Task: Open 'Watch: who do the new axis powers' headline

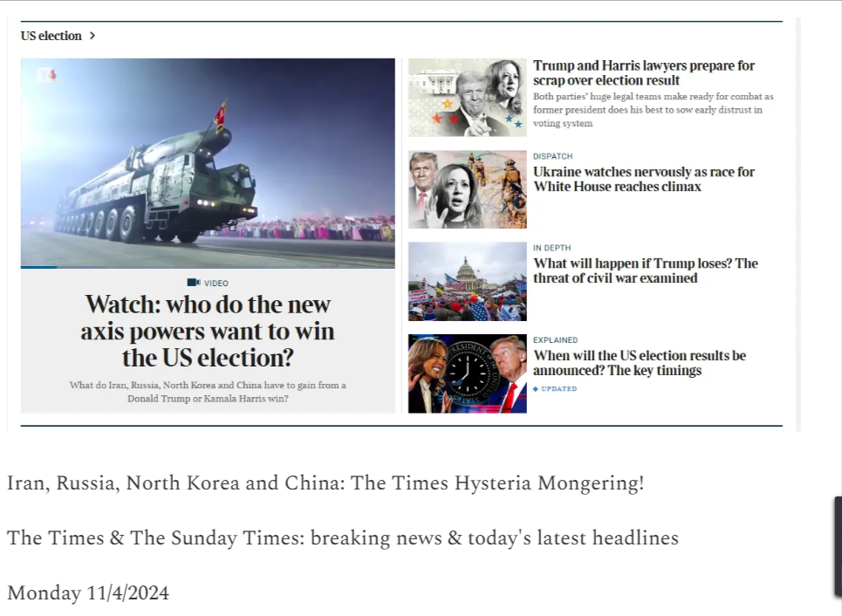Action: (x=208, y=332)
